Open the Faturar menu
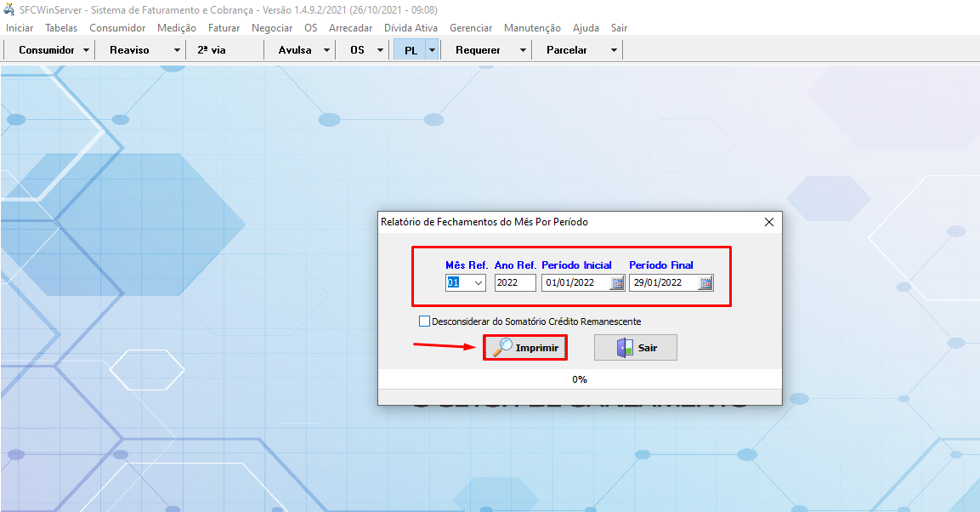Screen dimensions: 980x512 224,28
